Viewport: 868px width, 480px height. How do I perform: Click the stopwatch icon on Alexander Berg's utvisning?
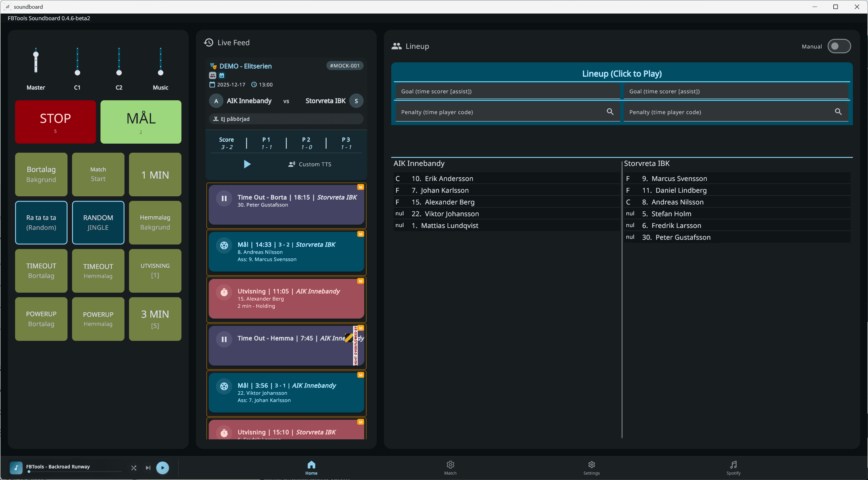tap(224, 292)
